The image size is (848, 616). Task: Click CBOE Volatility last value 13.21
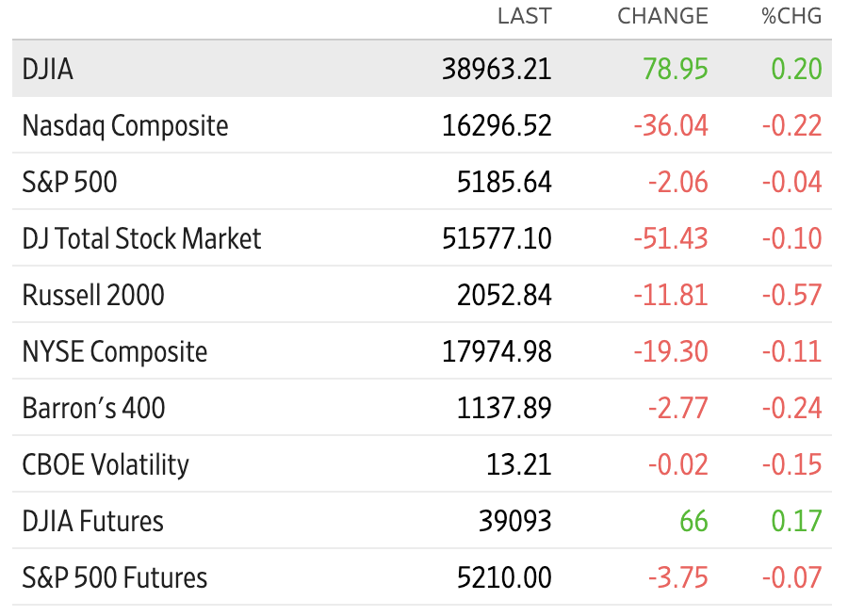[x=518, y=465]
